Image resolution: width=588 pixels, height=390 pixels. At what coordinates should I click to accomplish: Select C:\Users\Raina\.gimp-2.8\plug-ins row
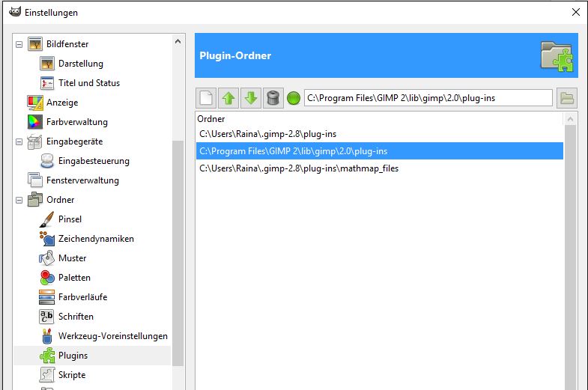coord(380,134)
